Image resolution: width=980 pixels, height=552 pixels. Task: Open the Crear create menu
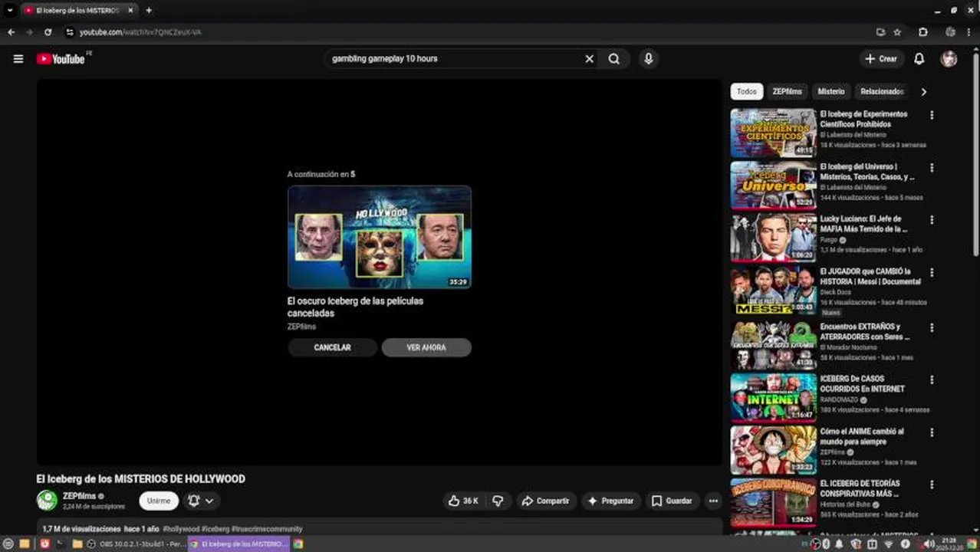tap(880, 59)
